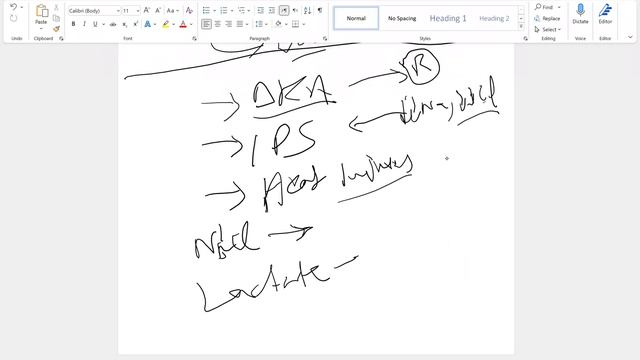Toggle Bold formatting

point(73,24)
